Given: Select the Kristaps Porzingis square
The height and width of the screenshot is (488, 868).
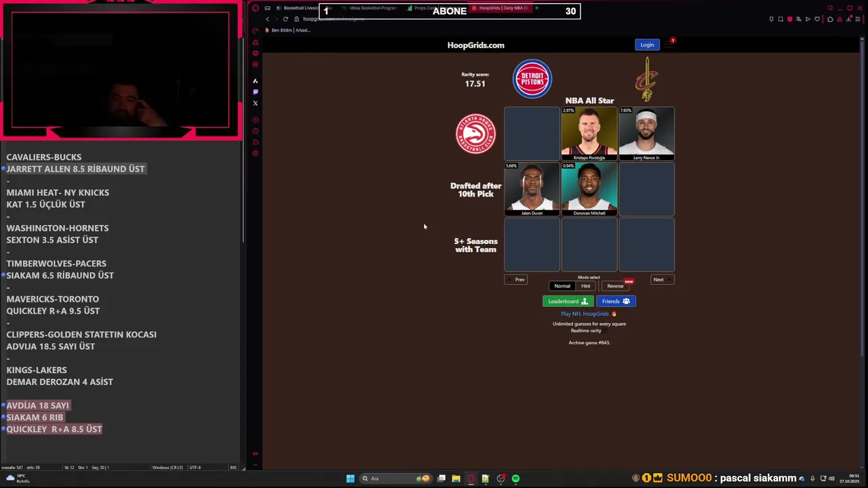Looking at the screenshot, I should (x=589, y=134).
